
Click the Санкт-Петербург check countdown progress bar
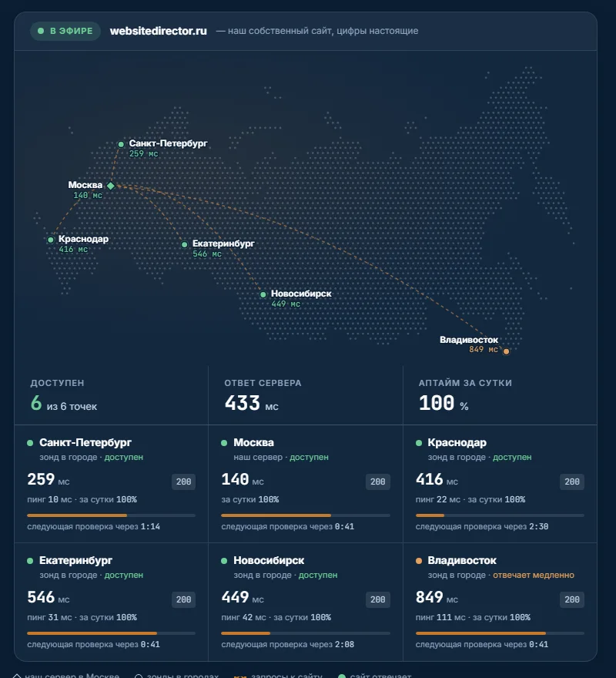coord(111,515)
